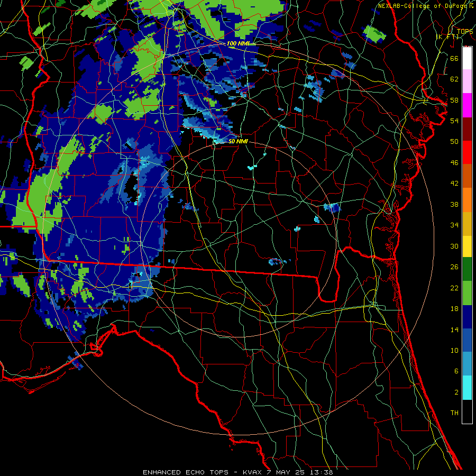Click the legend value "50"
476x476 pixels.
click(x=454, y=142)
